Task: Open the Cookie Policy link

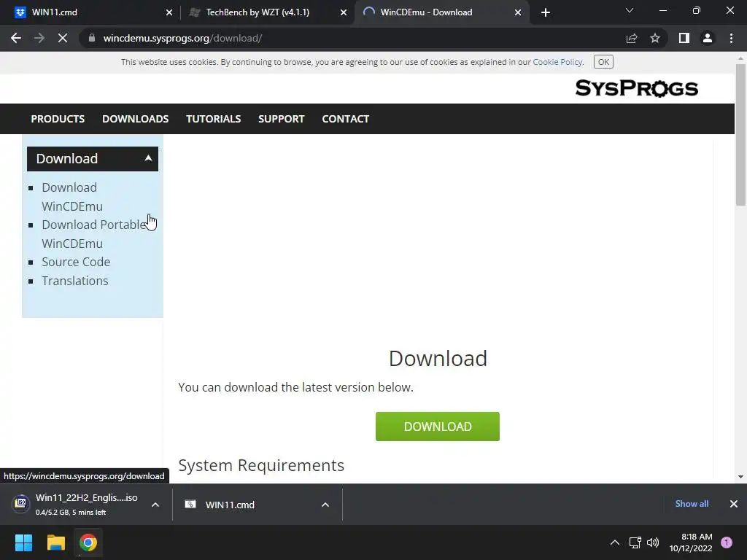Action: click(x=557, y=62)
